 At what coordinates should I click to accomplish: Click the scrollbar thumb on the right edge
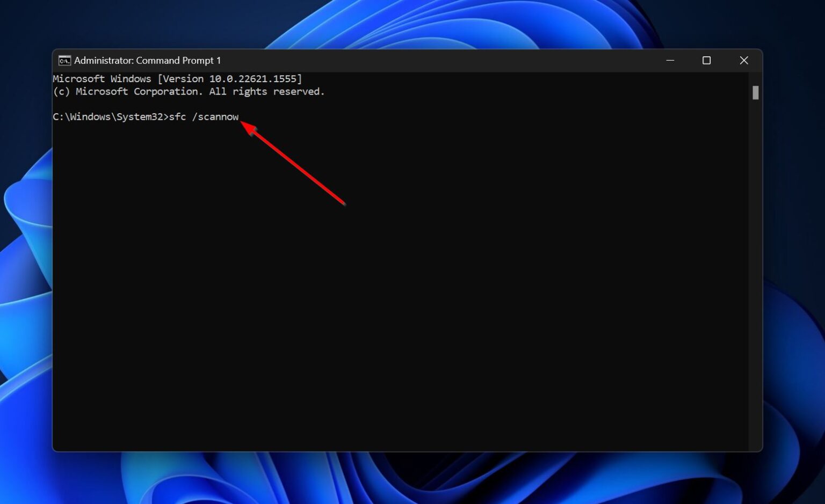[x=755, y=92]
